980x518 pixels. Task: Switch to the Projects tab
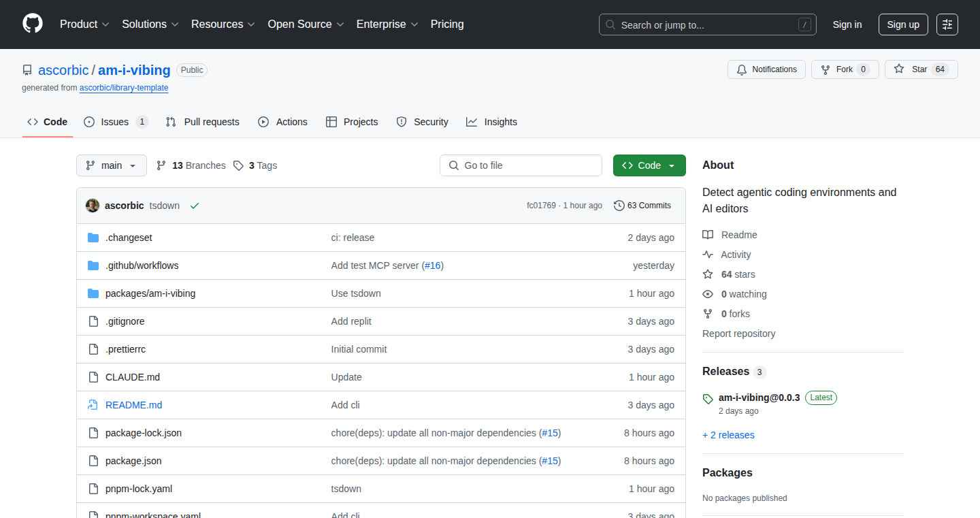click(352, 122)
